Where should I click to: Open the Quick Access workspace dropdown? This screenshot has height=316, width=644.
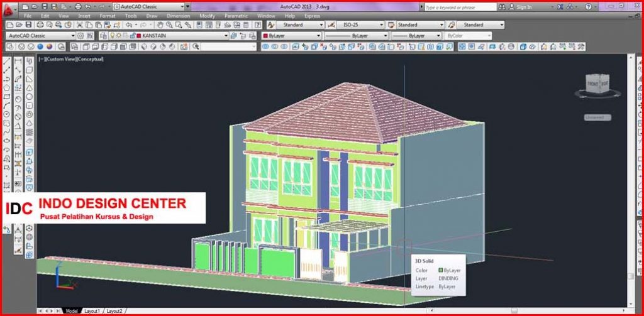(148, 6)
